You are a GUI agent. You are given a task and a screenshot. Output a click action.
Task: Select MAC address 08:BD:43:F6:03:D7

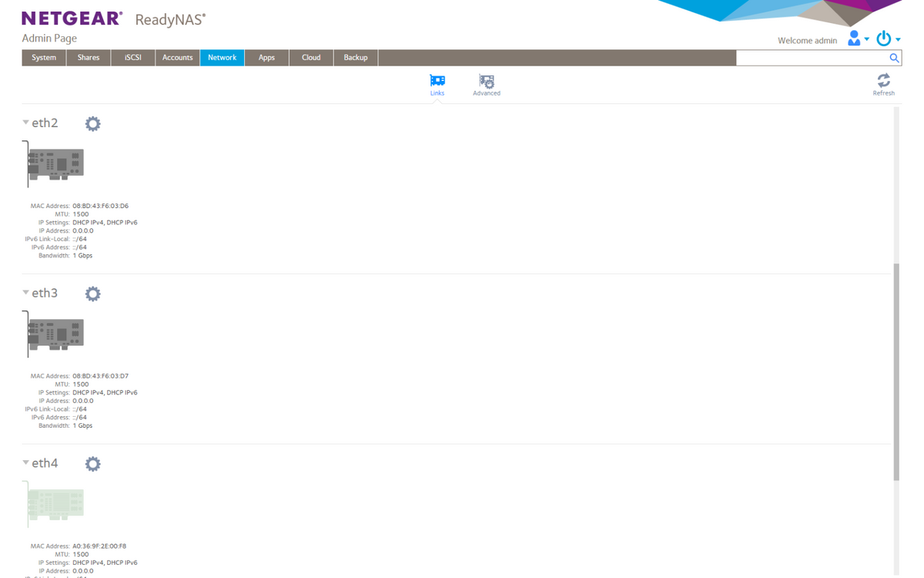pos(100,376)
